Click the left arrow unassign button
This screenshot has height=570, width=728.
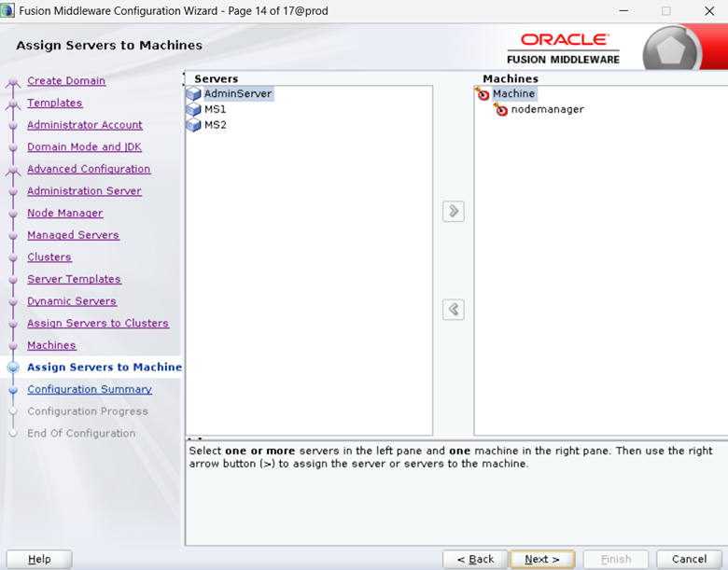point(454,310)
